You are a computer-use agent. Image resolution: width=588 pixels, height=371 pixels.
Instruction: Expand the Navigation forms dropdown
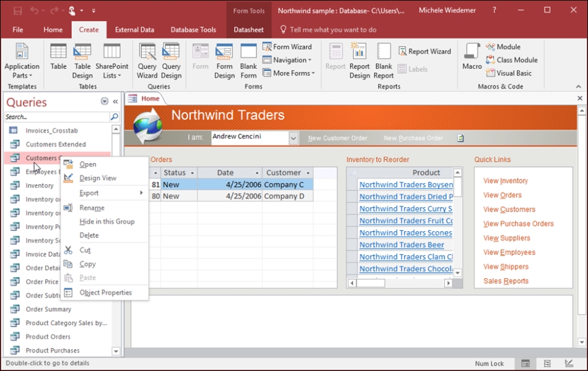pyautogui.click(x=288, y=60)
